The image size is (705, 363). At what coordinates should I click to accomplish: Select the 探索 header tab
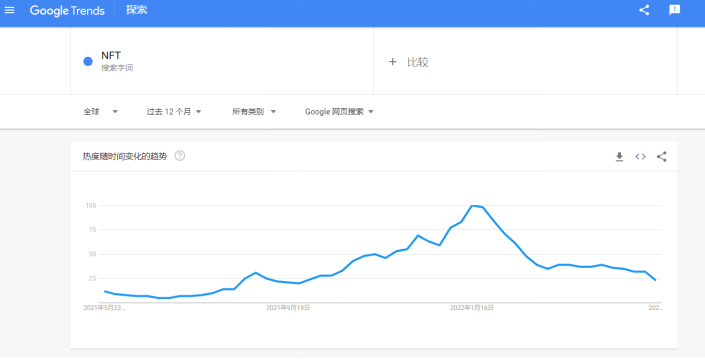click(137, 10)
